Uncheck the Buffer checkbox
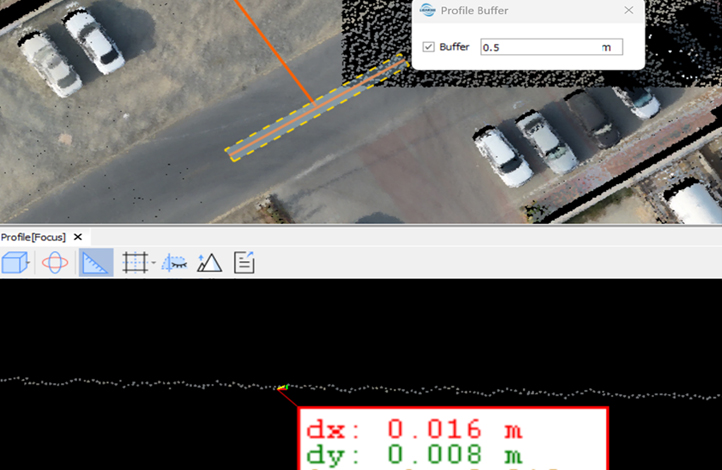Viewport: 722px width, 470px height. coord(429,47)
